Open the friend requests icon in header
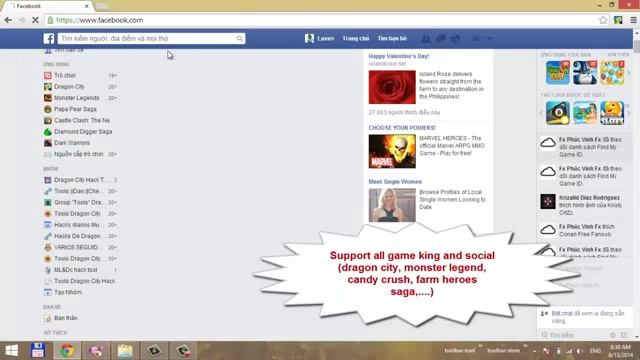This screenshot has width=640, height=360. click(425, 38)
